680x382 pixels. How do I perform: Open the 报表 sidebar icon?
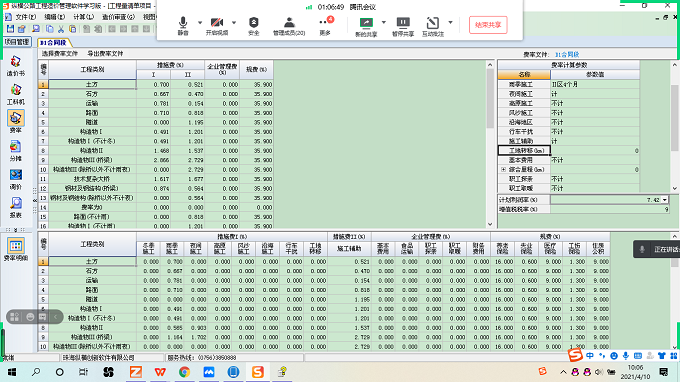pyautogui.click(x=16, y=208)
